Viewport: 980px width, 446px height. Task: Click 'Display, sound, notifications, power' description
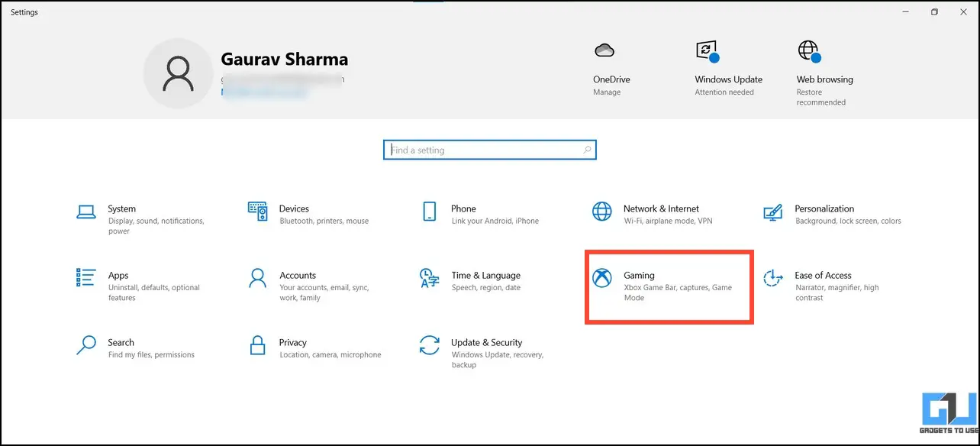[156, 226]
